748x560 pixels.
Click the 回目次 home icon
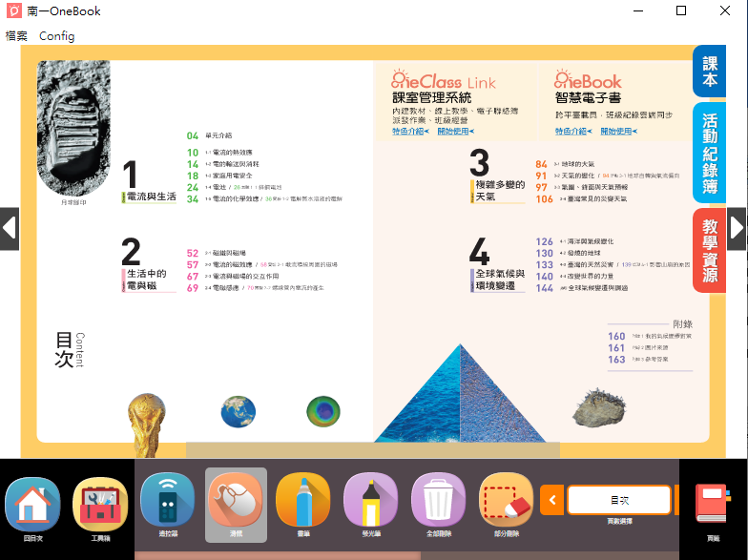pos(32,504)
